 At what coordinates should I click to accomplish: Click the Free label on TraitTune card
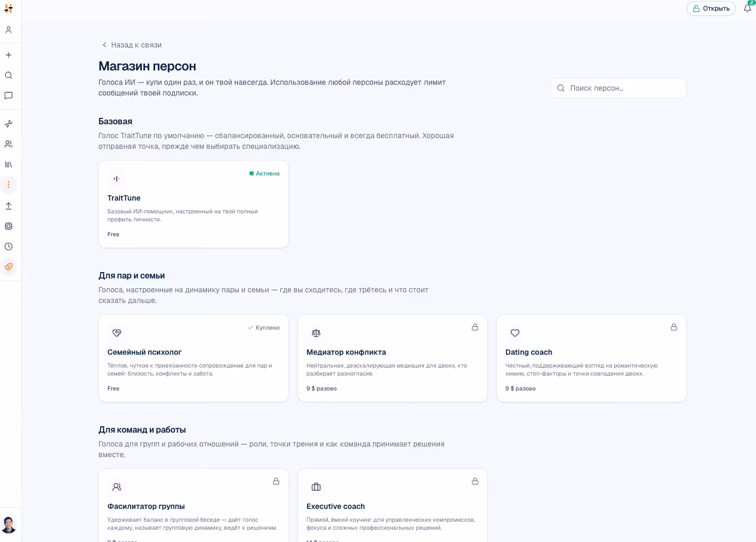click(114, 234)
